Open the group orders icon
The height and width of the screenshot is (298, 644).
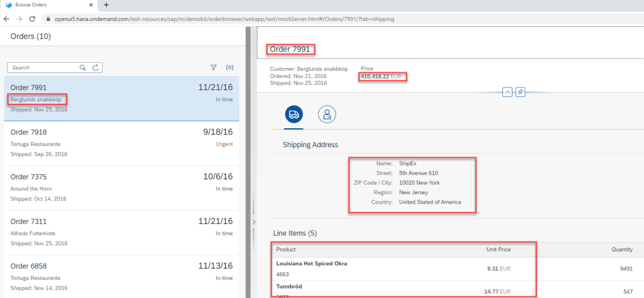click(x=230, y=67)
